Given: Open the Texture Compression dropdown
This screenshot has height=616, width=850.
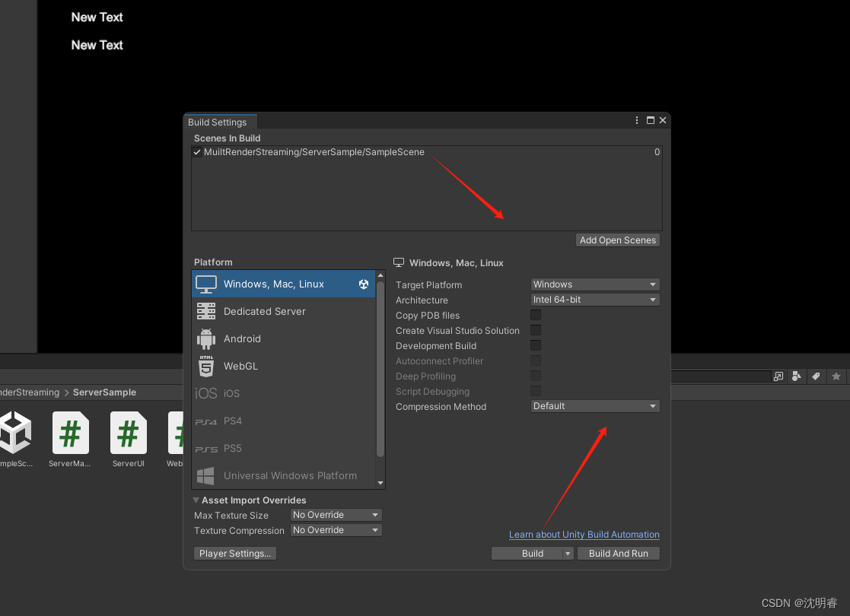Looking at the screenshot, I should tap(336, 530).
